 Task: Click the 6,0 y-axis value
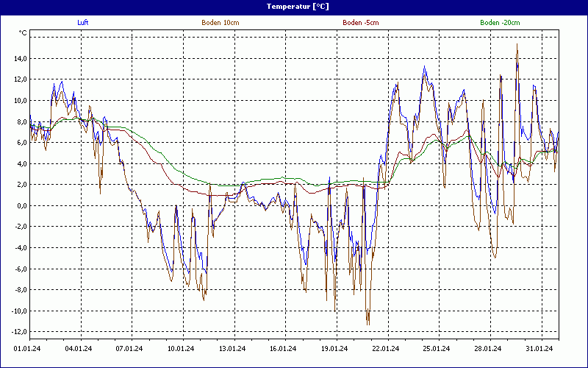[21, 142]
